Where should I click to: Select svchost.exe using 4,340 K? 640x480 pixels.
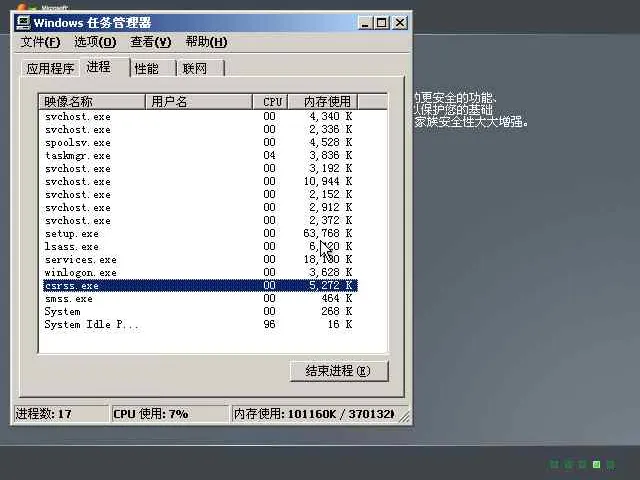click(x=200, y=117)
